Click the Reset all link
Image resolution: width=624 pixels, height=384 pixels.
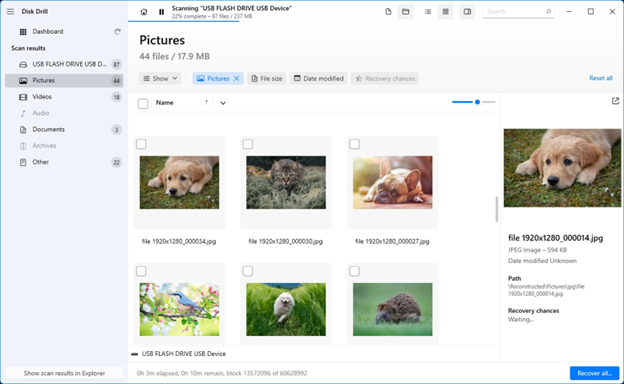tap(601, 78)
